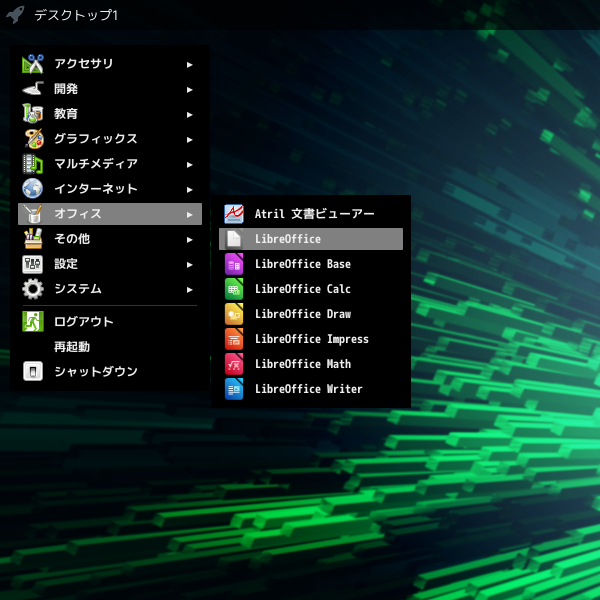
Task: Click the green LibreOffice Calc icon
Action: click(x=234, y=289)
